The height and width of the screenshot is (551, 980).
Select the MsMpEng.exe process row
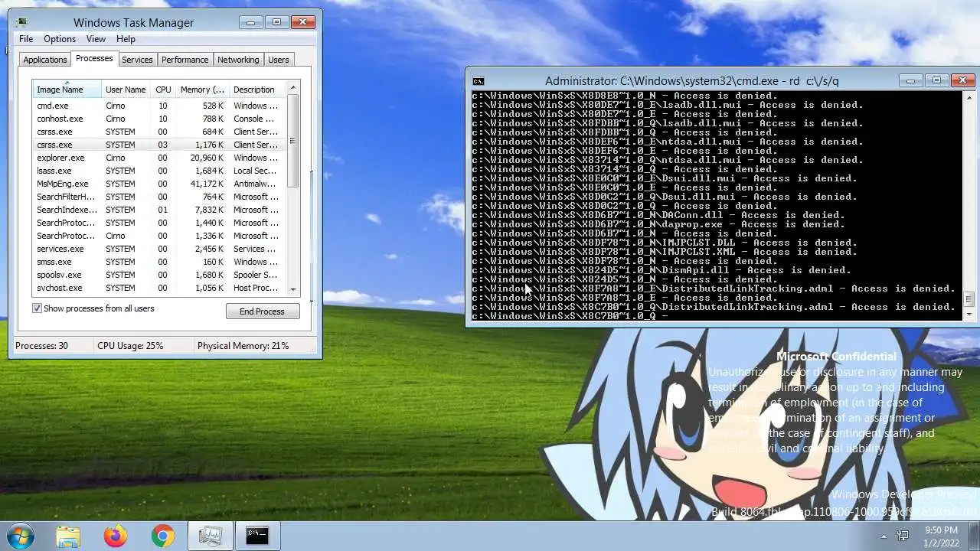pyautogui.click(x=158, y=184)
